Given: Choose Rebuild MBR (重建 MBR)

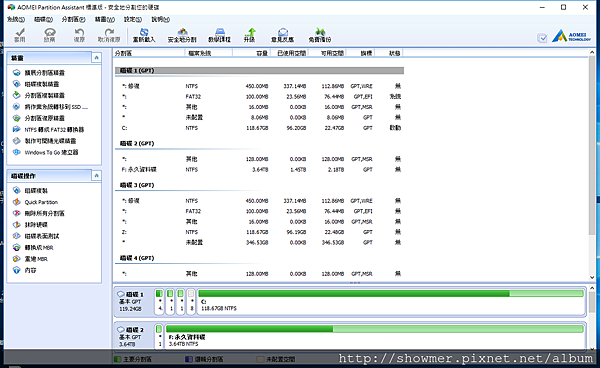Looking at the screenshot, I should point(31,259).
